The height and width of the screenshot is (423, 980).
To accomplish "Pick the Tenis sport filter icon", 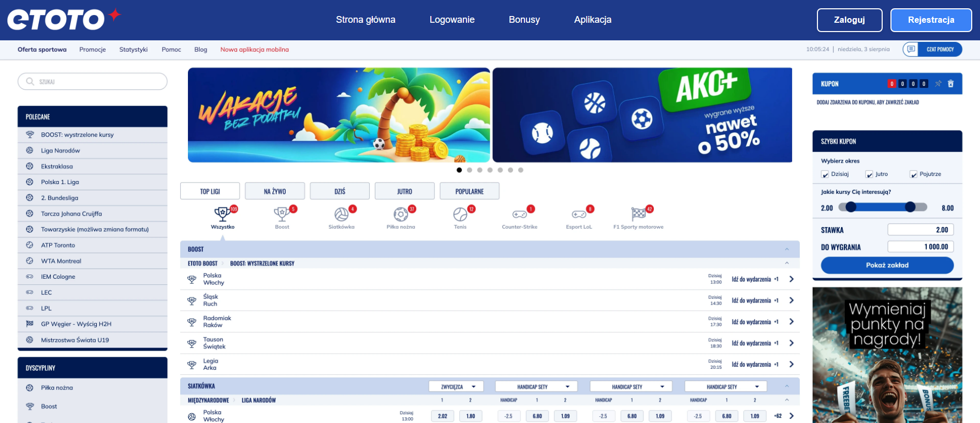I will coord(460,214).
